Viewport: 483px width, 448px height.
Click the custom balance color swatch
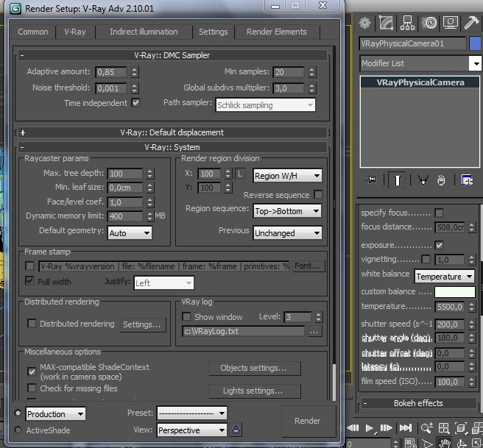click(455, 291)
